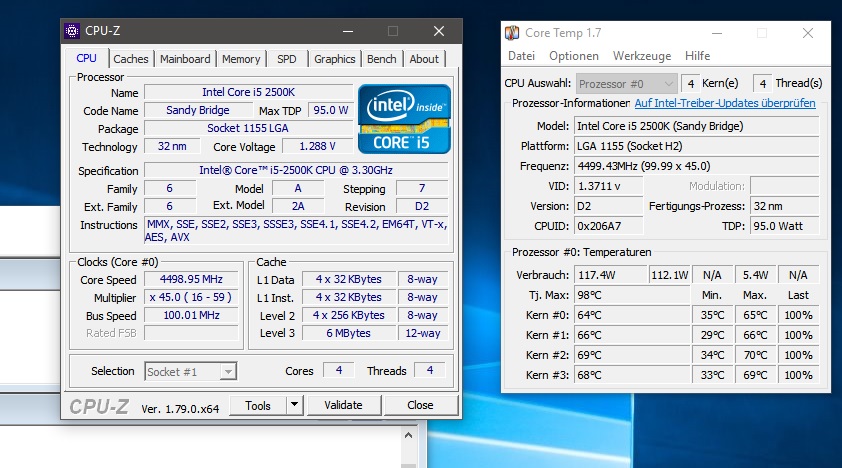Click the Frequenz value 4499.43MHz

(697, 166)
